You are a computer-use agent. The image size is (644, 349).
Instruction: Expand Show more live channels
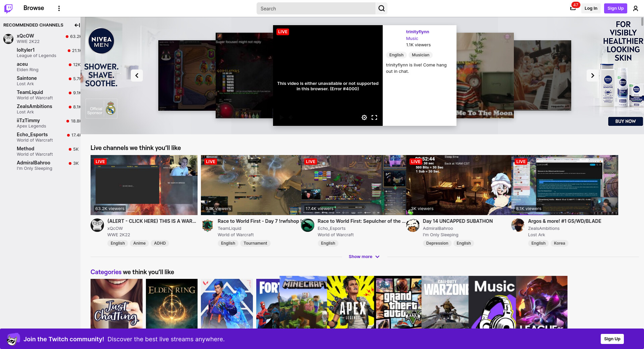click(364, 257)
